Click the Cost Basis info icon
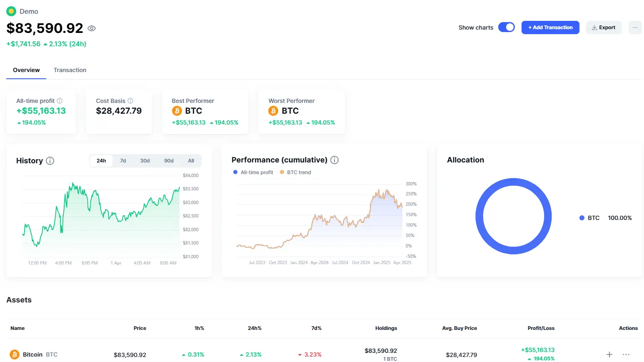This screenshot has height=362, width=644. pyautogui.click(x=130, y=101)
